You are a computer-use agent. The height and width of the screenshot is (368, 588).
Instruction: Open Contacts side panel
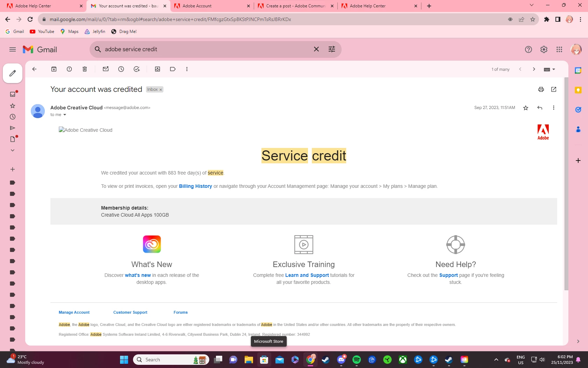coord(578,129)
